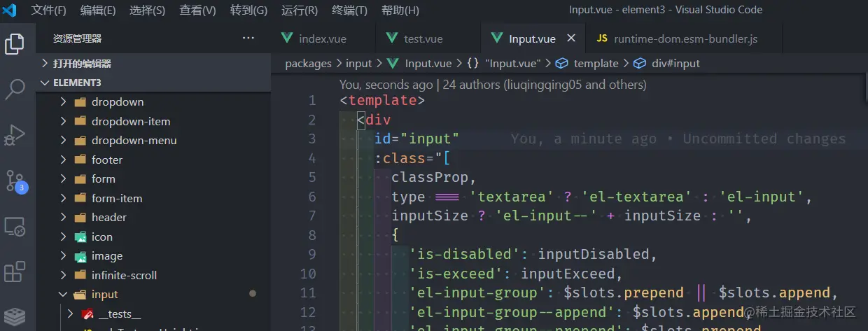Expand the dropdown-menu folder

[153, 140]
